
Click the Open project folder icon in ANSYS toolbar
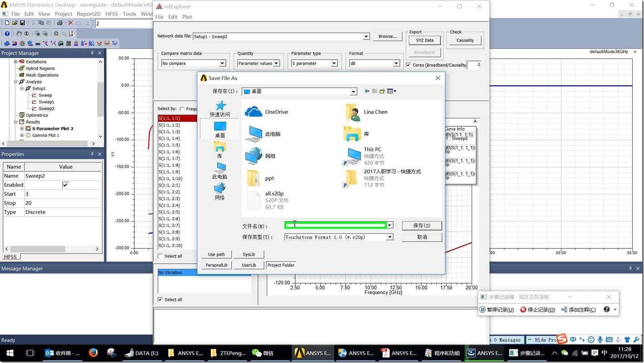[15, 23]
